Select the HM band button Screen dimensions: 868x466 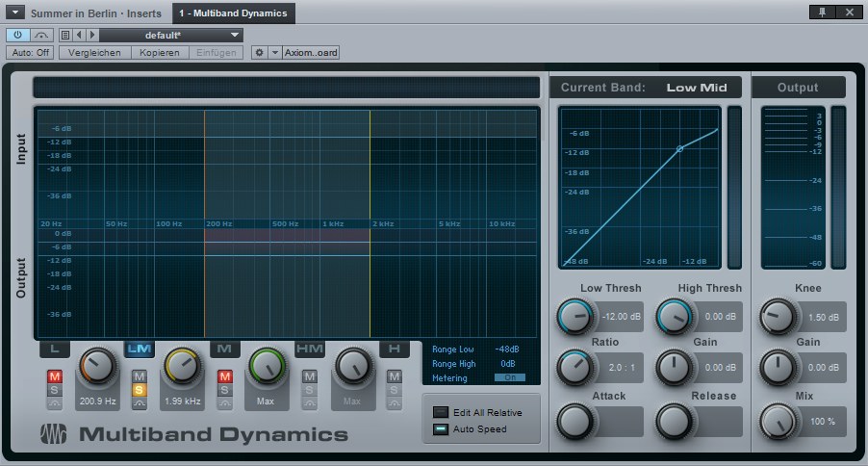point(310,349)
